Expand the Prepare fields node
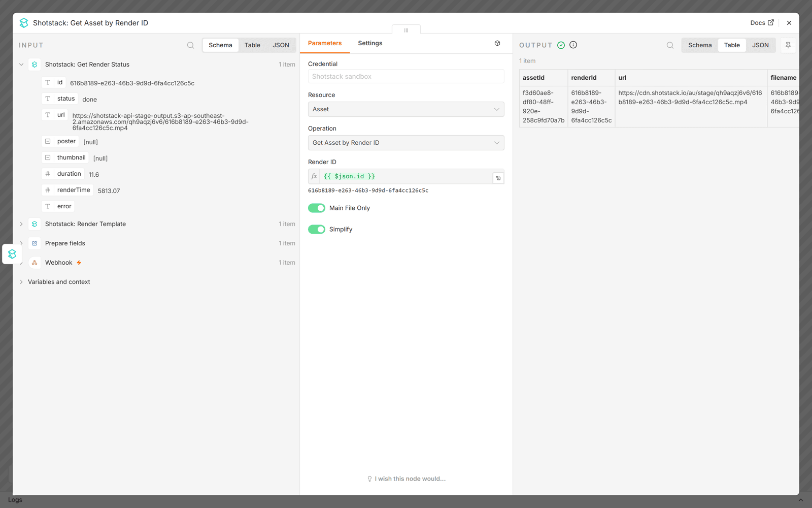This screenshot has width=812, height=508. pos(21,243)
